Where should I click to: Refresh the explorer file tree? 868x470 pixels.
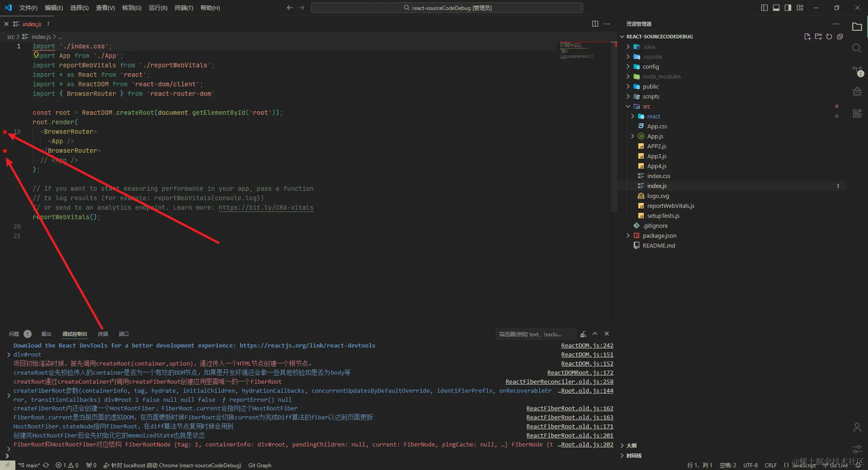tap(829, 37)
